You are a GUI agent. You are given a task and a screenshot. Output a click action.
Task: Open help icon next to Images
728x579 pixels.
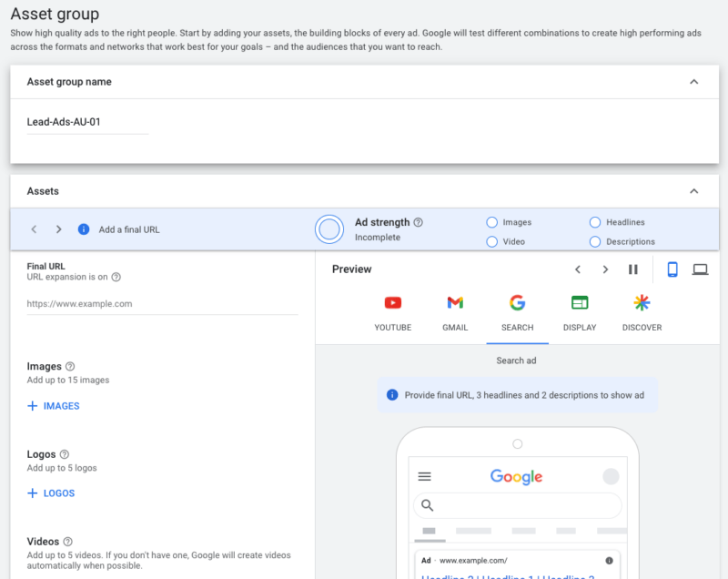point(70,367)
